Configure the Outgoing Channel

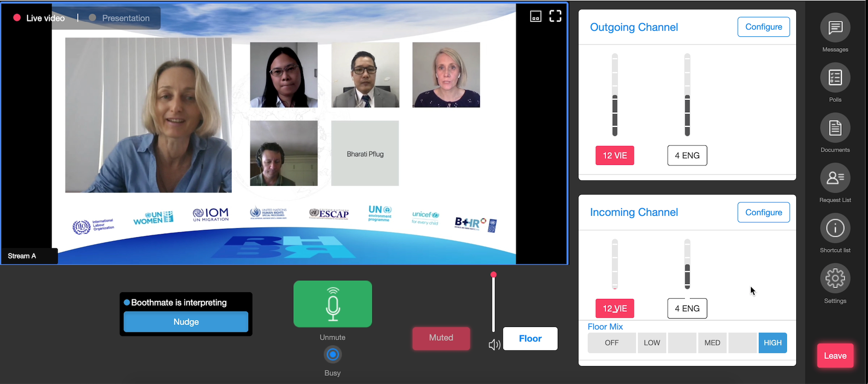(763, 27)
